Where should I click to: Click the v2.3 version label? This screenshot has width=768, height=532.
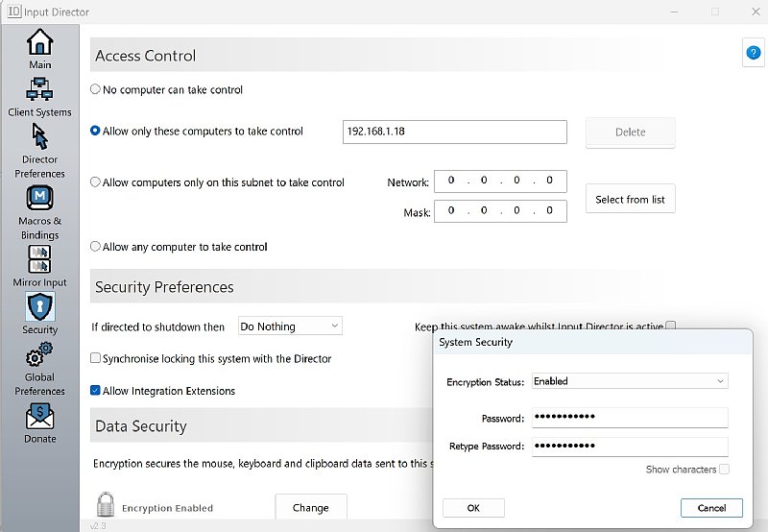click(x=98, y=525)
